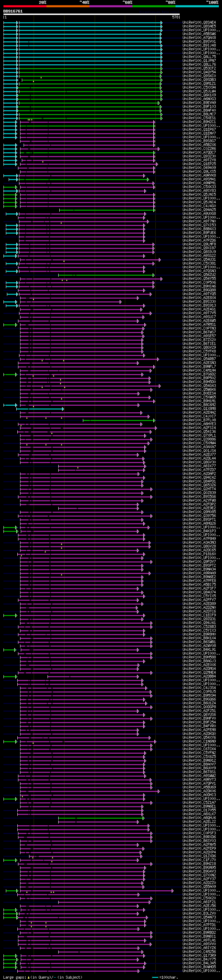Open hit UniRef100_Q94A25

[199, 210]
